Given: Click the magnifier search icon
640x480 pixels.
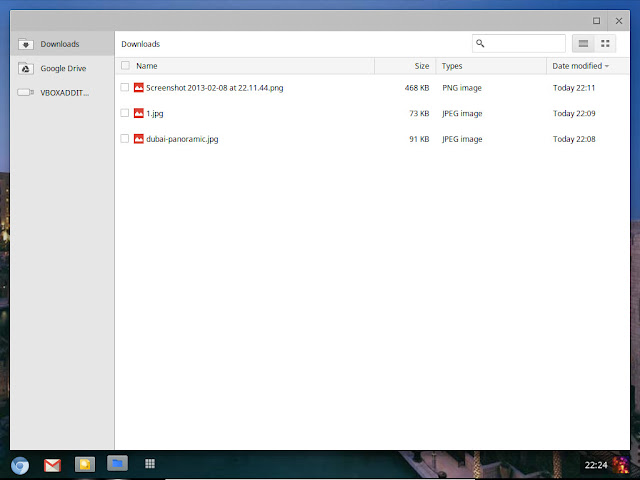Looking at the screenshot, I should [480, 43].
